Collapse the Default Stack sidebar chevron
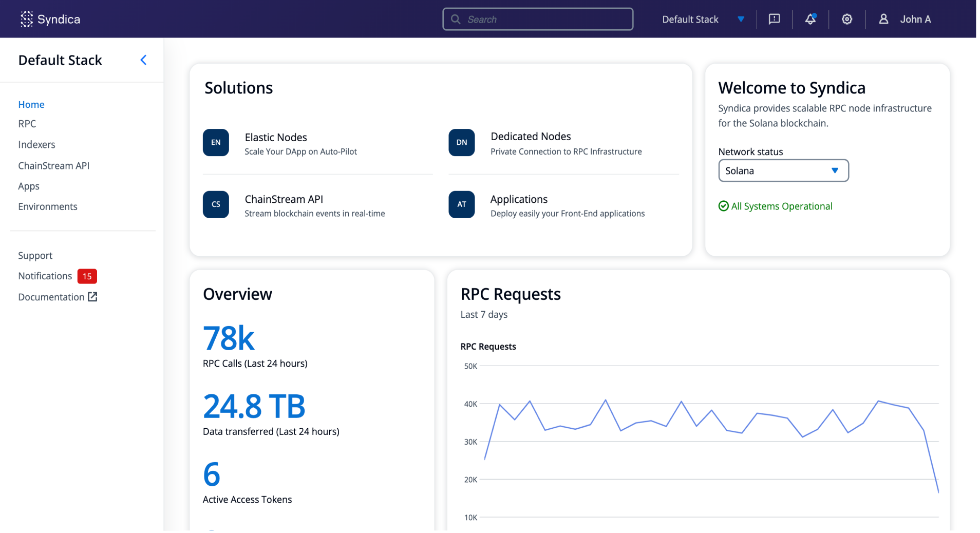The height and width of the screenshot is (533, 980). tap(143, 60)
